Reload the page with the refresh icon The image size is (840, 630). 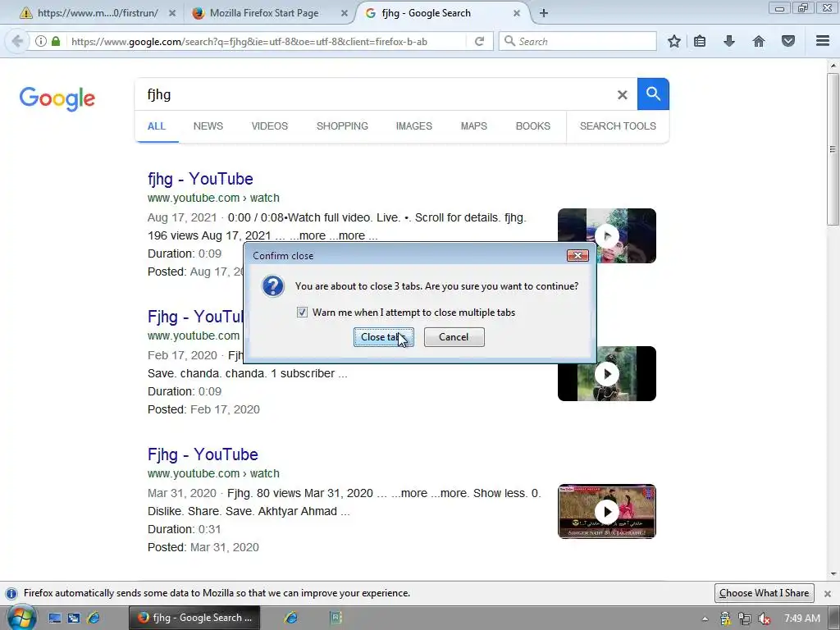tap(479, 41)
